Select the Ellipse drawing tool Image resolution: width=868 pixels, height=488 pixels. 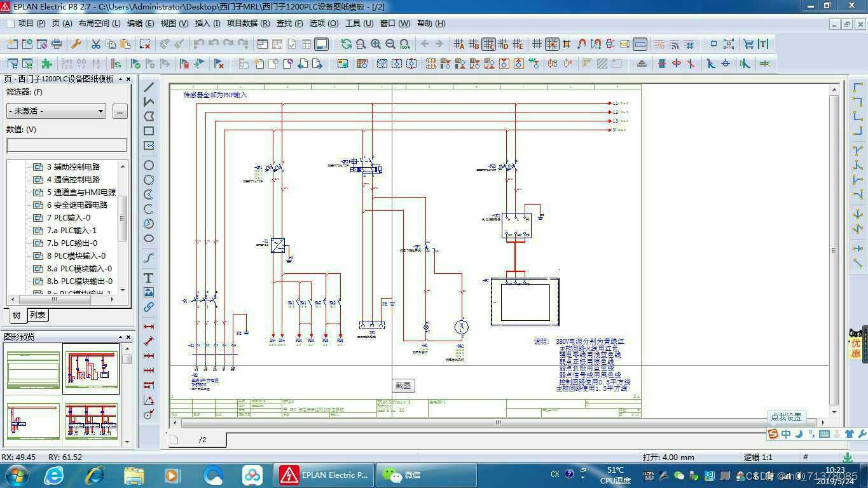pyautogui.click(x=149, y=238)
